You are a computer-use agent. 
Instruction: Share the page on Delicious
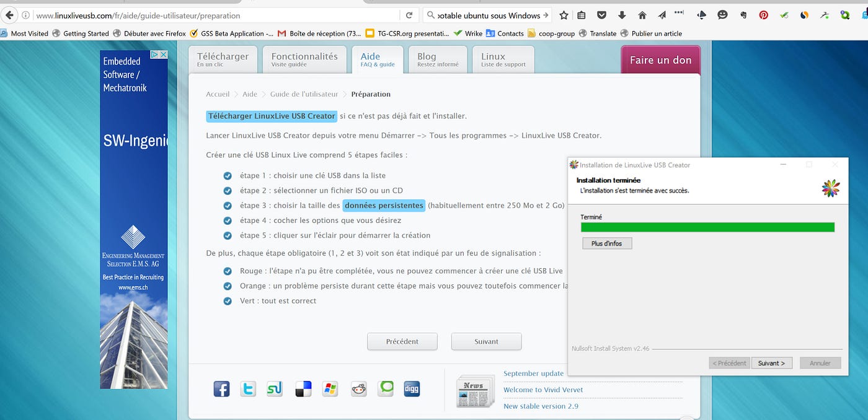303,389
